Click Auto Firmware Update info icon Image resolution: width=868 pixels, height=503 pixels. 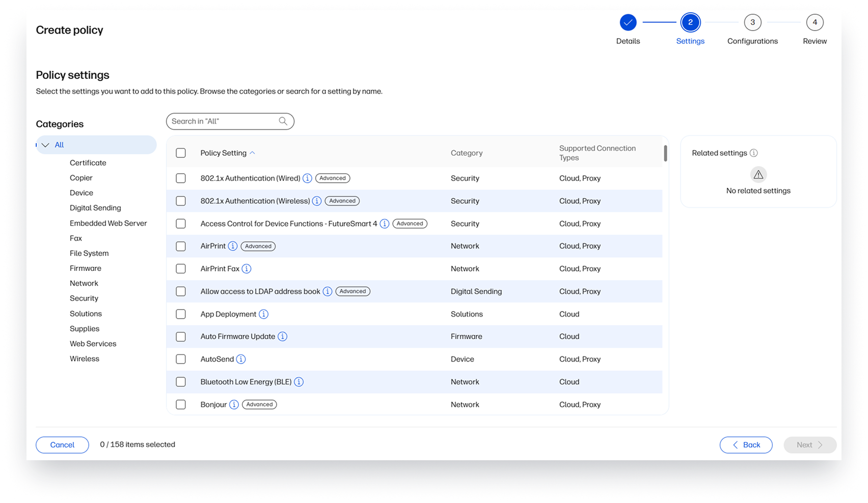pyautogui.click(x=282, y=337)
